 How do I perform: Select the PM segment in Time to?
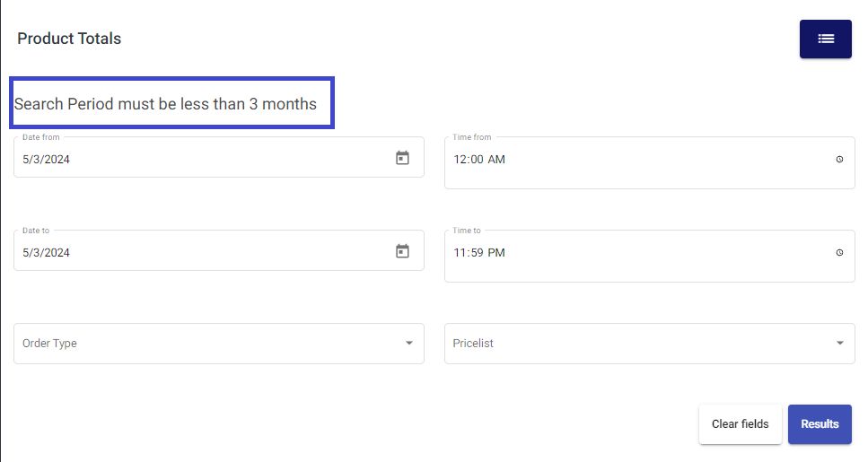pyautogui.click(x=496, y=253)
